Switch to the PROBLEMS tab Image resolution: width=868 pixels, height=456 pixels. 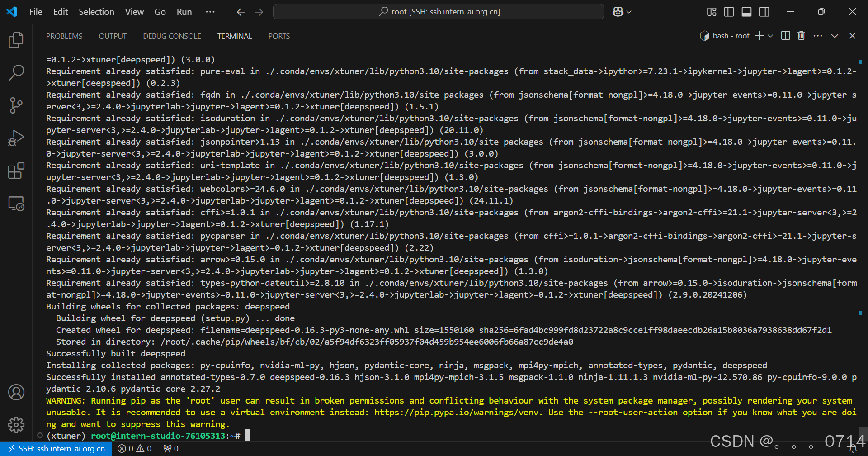(x=64, y=36)
